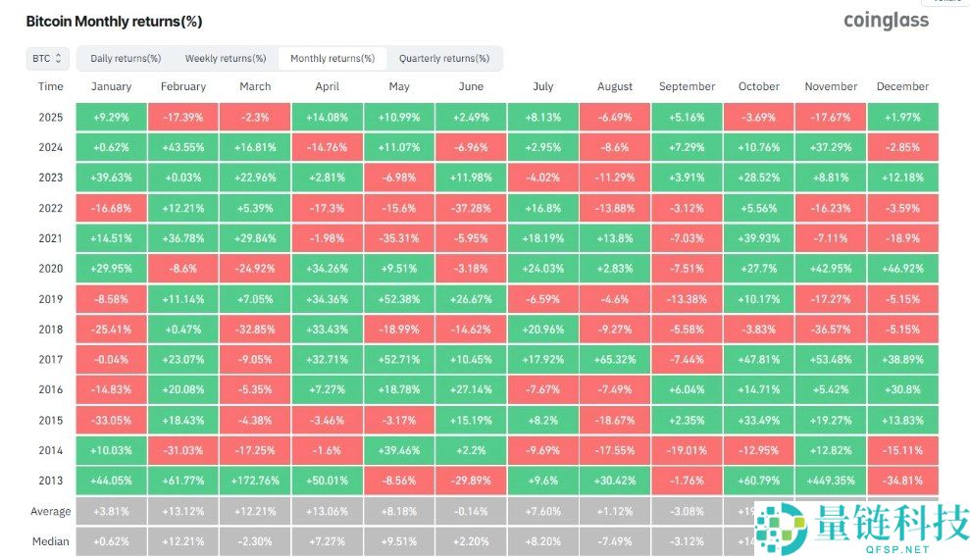Click the Median row label
The width and height of the screenshot is (970, 560).
tap(51, 540)
